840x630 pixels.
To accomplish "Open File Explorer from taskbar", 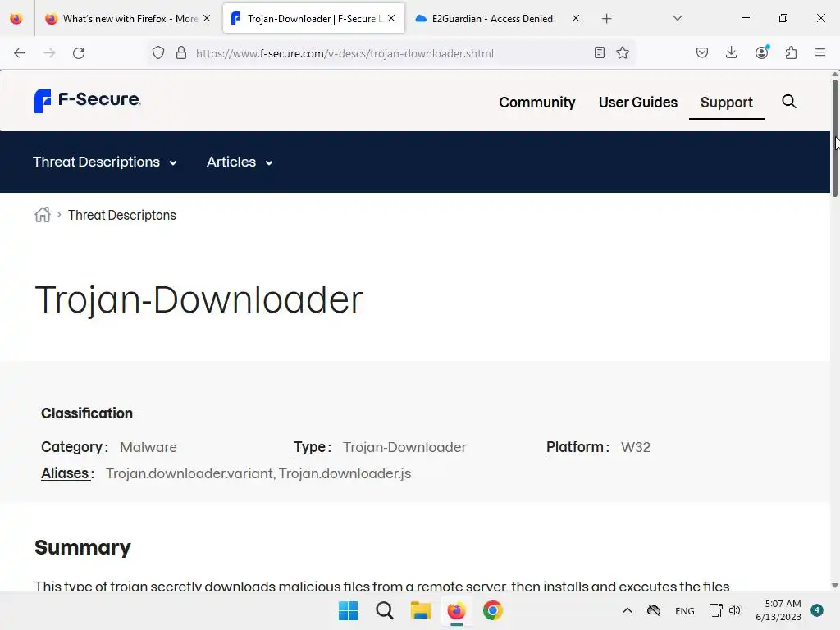I will coord(421,610).
